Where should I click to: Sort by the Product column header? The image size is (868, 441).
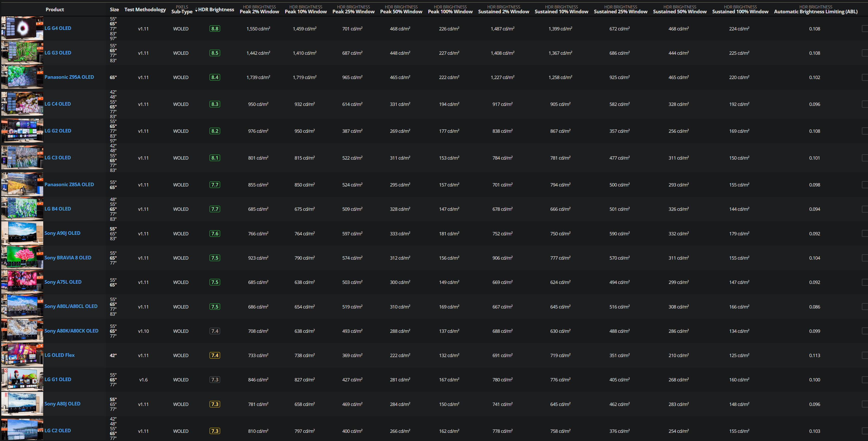point(54,9)
